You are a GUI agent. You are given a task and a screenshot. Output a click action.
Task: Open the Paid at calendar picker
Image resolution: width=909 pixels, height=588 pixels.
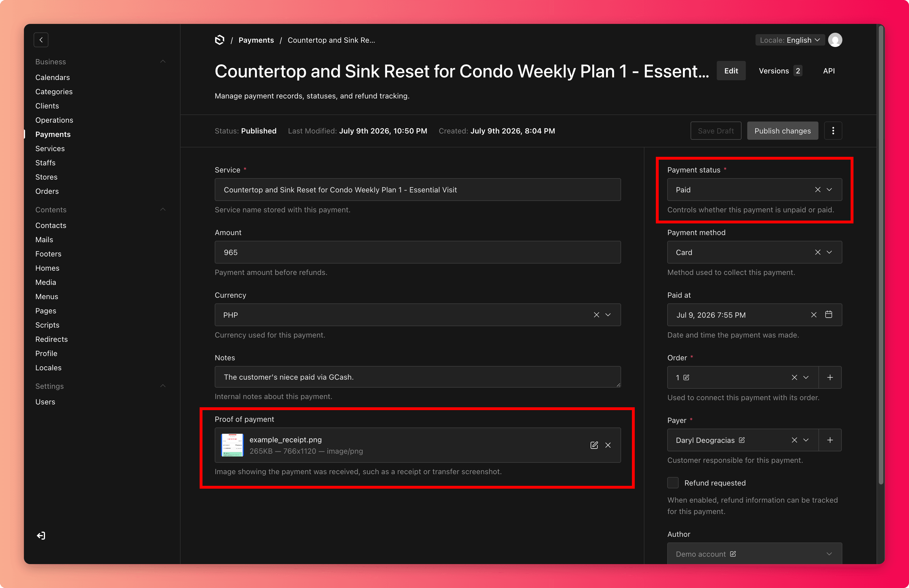[x=828, y=314]
